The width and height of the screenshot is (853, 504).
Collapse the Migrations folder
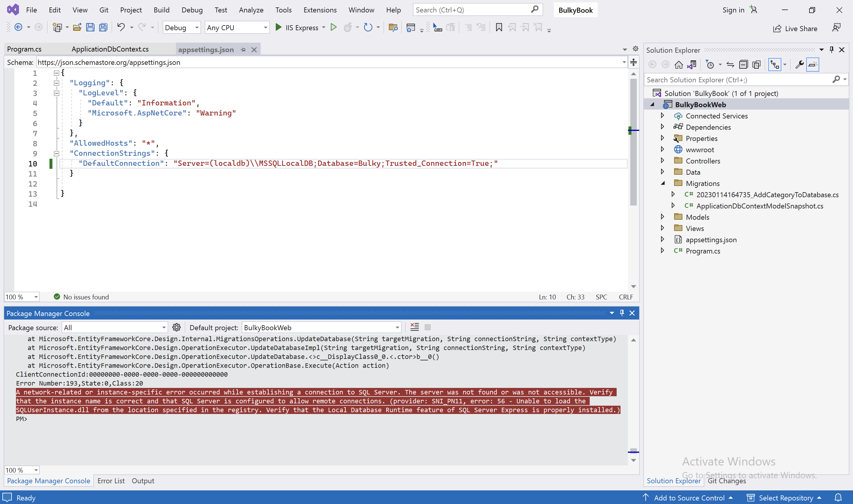point(663,183)
